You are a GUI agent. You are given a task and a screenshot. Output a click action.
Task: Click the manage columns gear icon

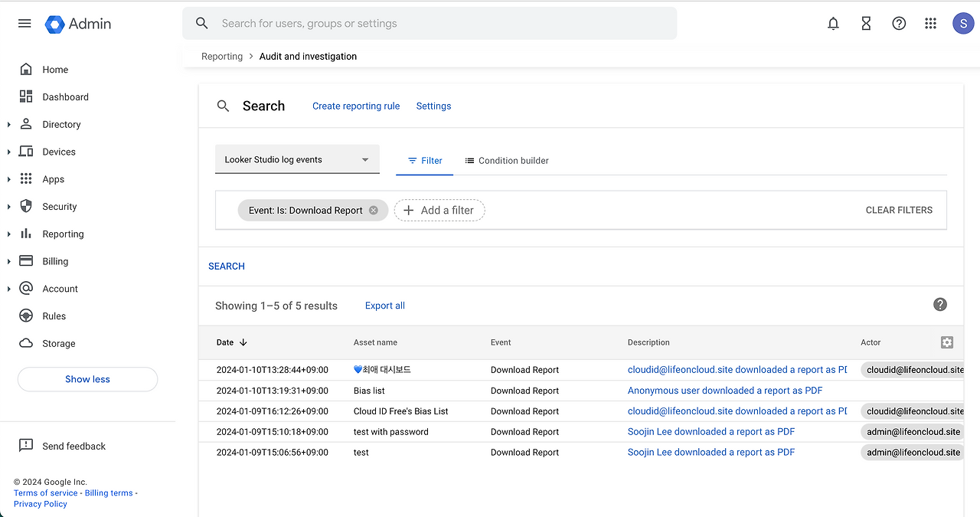[947, 342]
